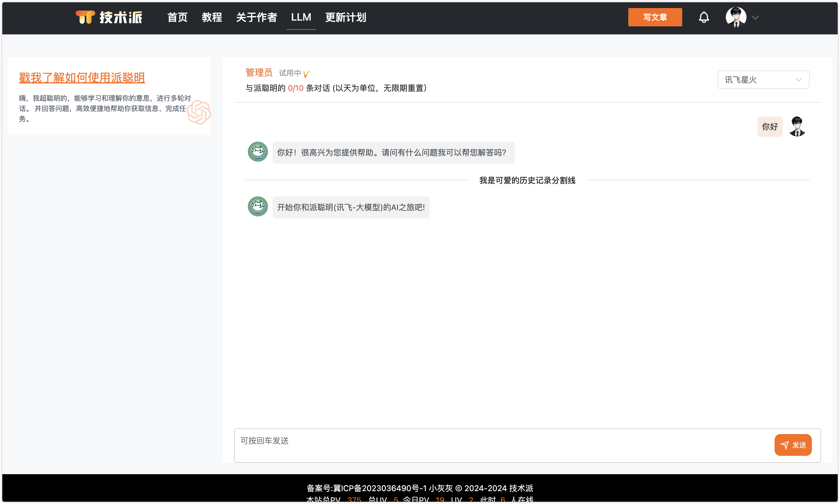
Task: Open the 教程 nav item
Action: 212,17
